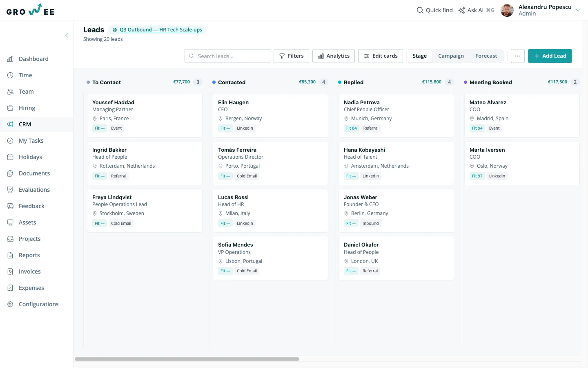Click the Fit 84 badge on Nadia Petrova
Viewport: 588px width, 368px height.
point(351,128)
